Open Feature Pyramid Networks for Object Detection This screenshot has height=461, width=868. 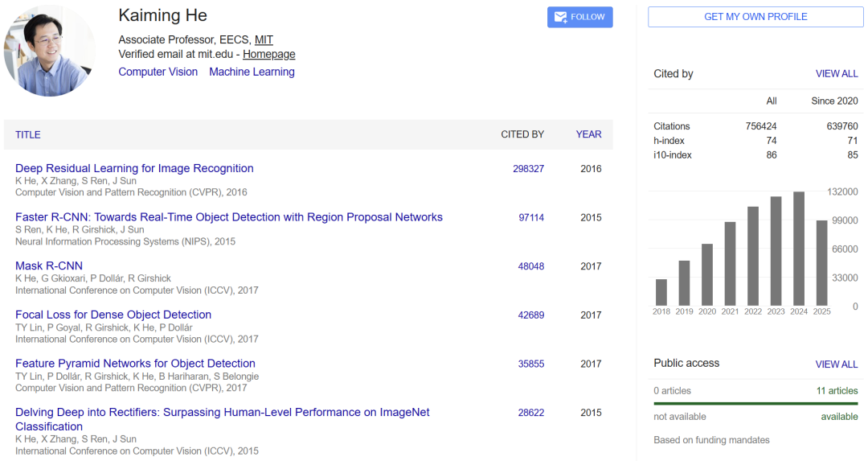pyautogui.click(x=135, y=364)
